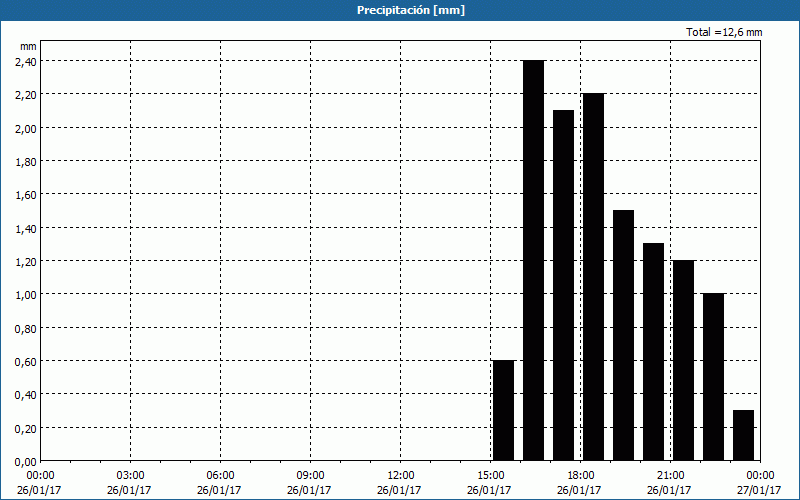
Task: Select the Total =12,6 mm label
Action: point(724,32)
